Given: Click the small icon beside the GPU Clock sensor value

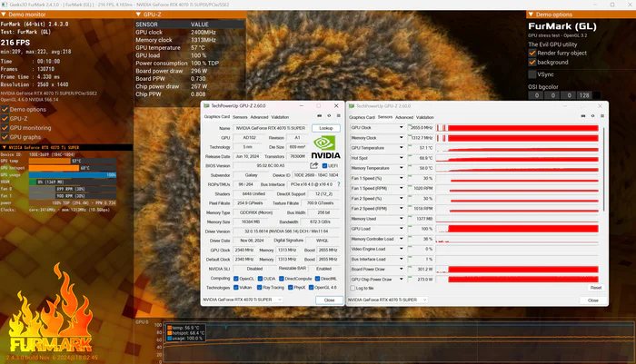Looking at the screenshot, I should (x=410, y=126).
